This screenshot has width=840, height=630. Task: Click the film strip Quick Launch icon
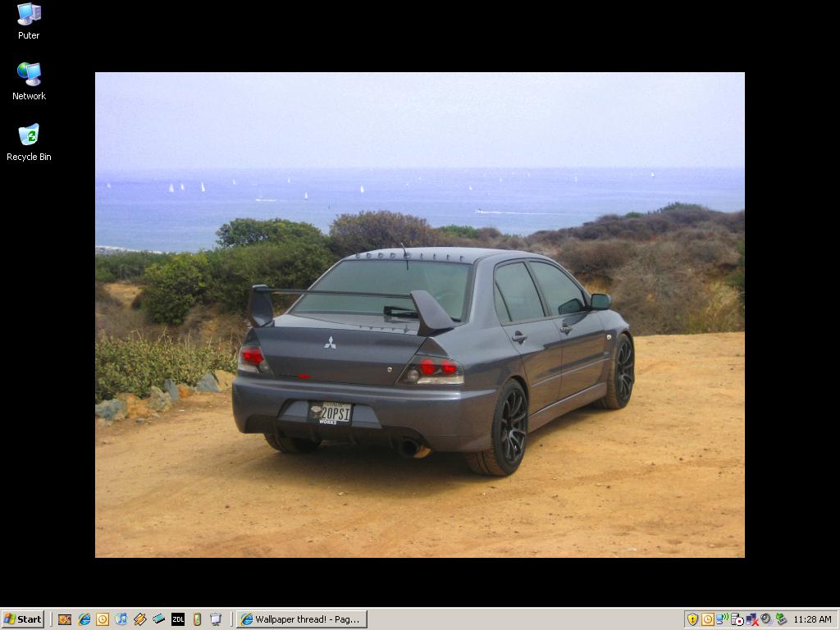coord(158,619)
